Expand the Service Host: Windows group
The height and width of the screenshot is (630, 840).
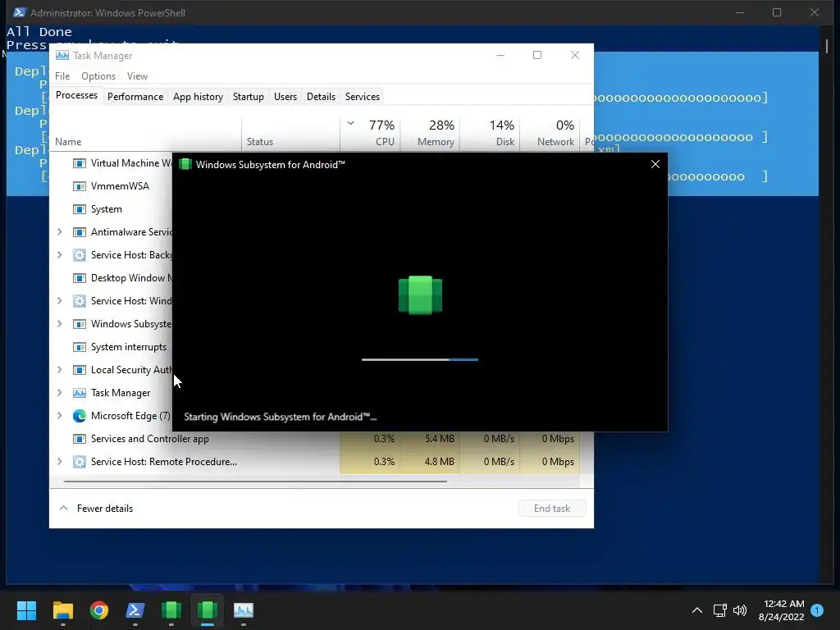pyautogui.click(x=59, y=301)
